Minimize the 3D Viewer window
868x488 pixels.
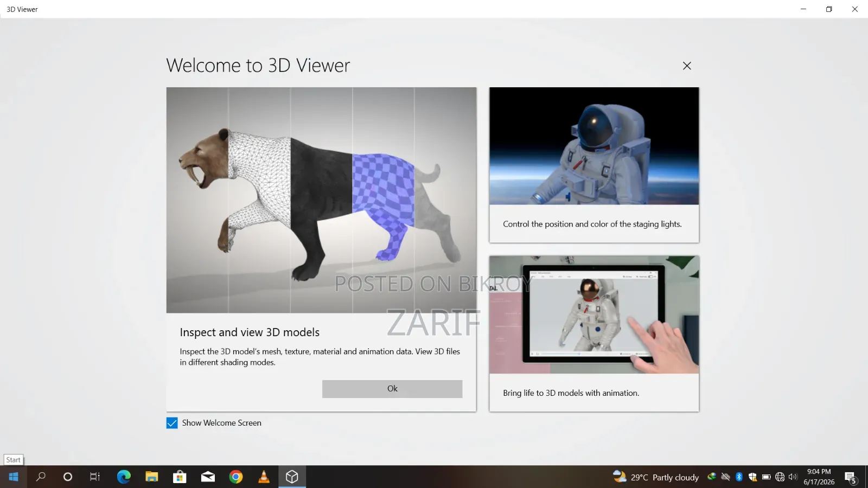[x=803, y=9]
